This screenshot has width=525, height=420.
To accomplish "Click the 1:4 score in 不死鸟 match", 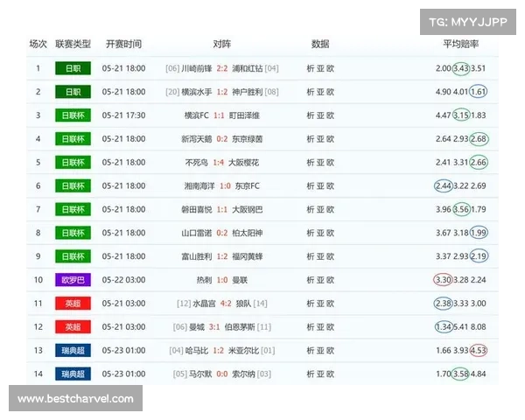I will coord(218,163).
